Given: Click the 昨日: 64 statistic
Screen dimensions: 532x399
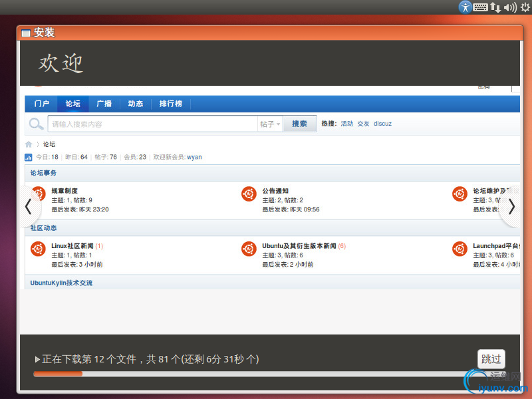Looking at the screenshot, I should coord(76,157).
